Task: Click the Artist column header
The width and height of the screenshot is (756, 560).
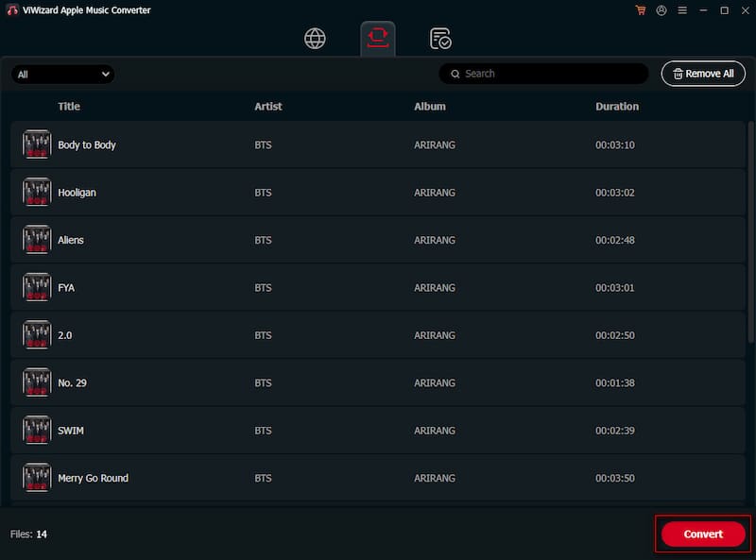Action: point(268,107)
